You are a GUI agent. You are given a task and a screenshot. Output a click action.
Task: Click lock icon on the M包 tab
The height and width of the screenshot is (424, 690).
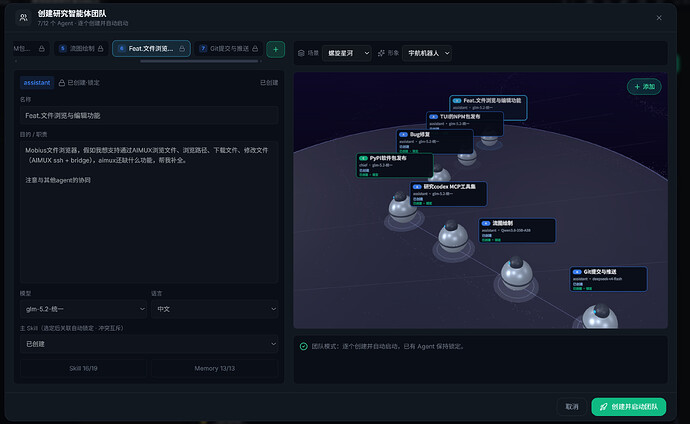pyautogui.click(x=41, y=48)
